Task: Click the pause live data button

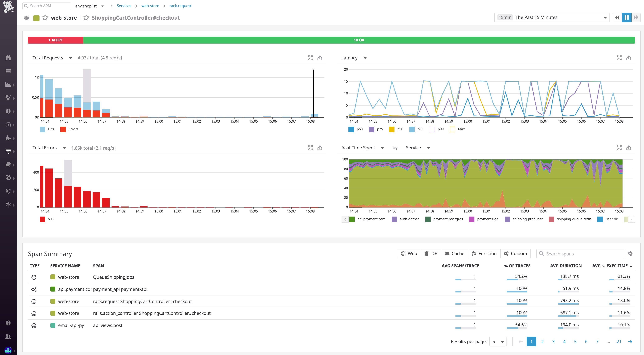Action: 627,17
